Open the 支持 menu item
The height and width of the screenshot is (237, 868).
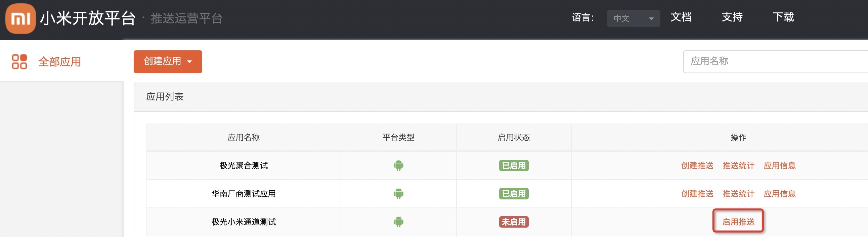click(x=732, y=17)
